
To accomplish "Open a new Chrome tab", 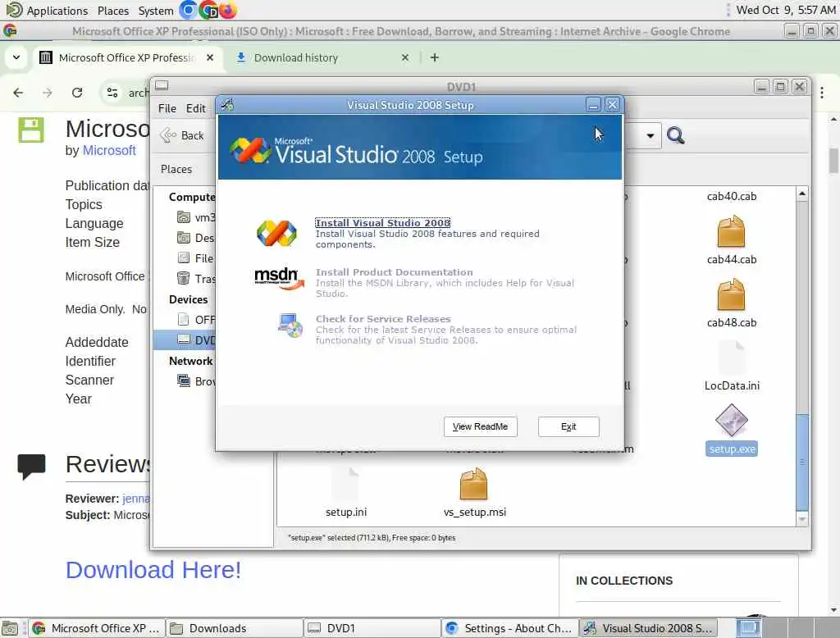I will point(435,57).
